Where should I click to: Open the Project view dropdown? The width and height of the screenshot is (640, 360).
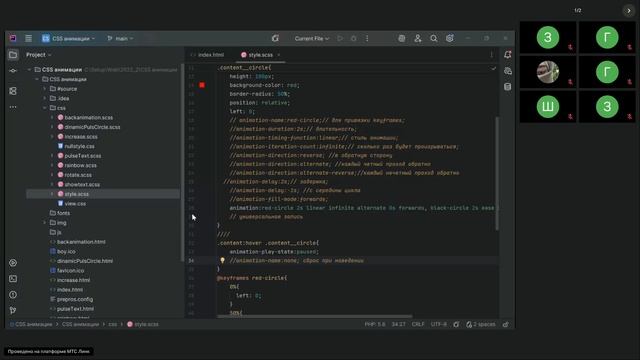[39, 55]
